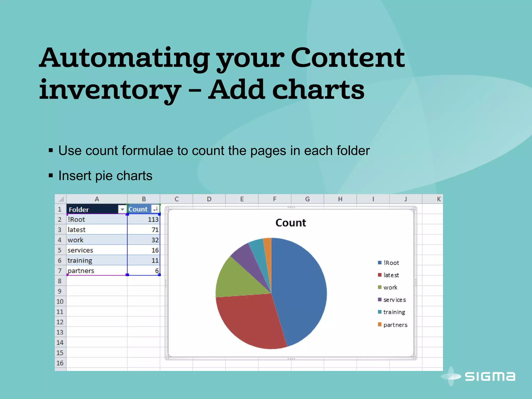Select the 'partners' cell in column A
The image size is (532, 399).
pyautogui.click(x=97, y=270)
